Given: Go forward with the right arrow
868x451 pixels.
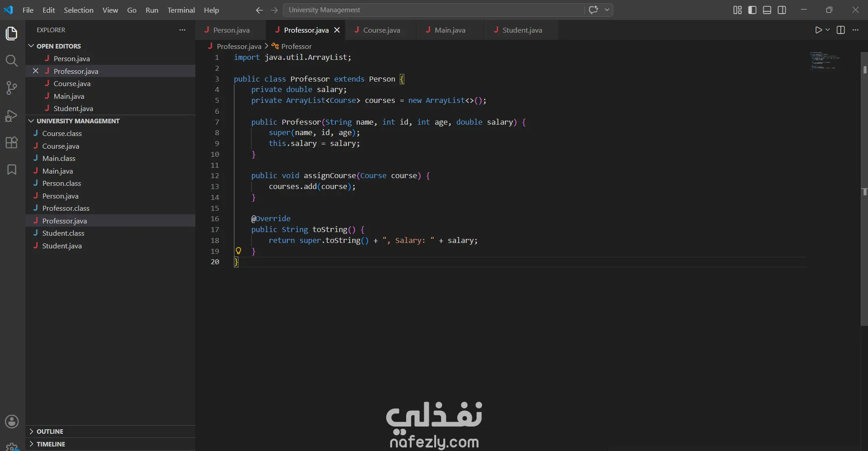Looking at the screenshot, I should point(274,10).
